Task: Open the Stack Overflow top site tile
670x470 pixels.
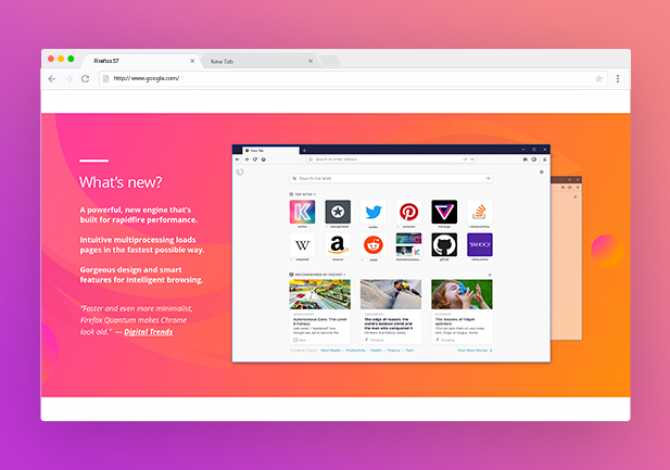Action: click(x=479, y=212)
